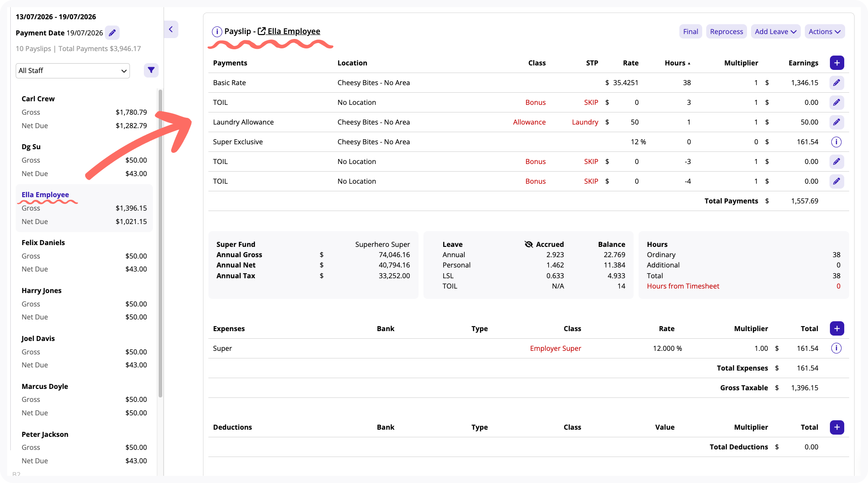Click Annual leave balance 22.769
Viewport: 868px width, 483px height.
(x=614, y=255)
